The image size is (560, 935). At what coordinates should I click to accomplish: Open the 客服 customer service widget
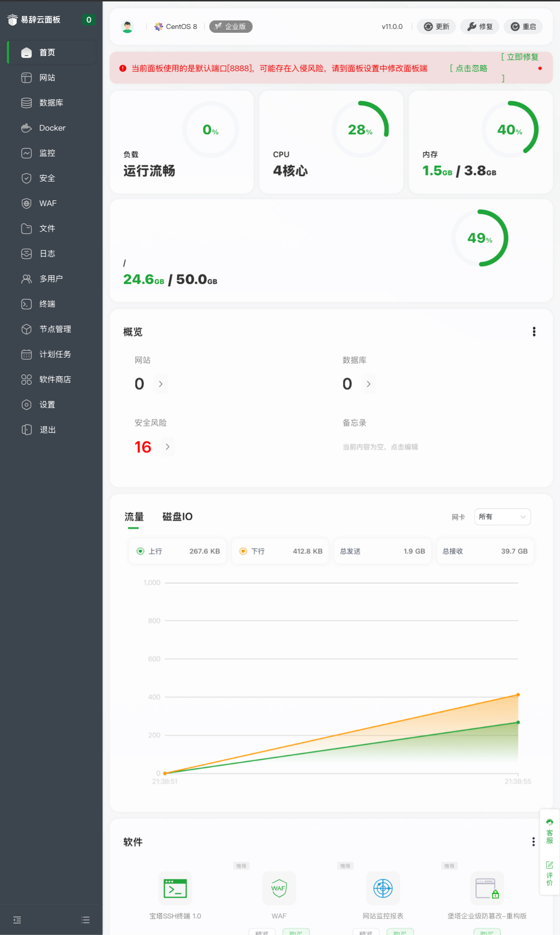(x=550, y=831)
